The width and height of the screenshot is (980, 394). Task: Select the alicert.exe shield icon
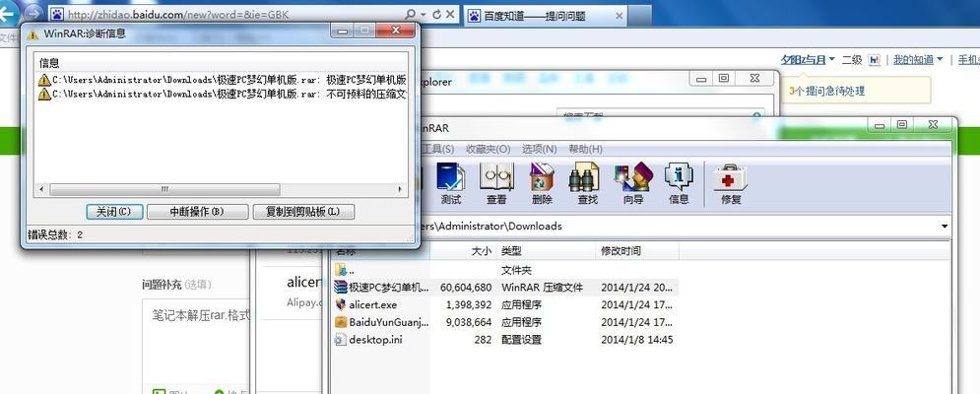point(341,304)
